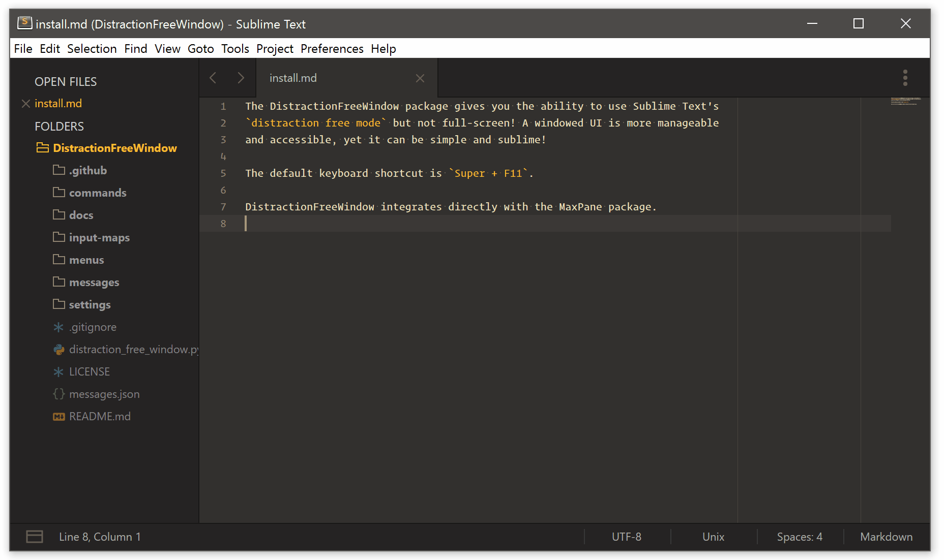This screenshot has width=944, height=560.
Task: Click Line 8, Column 1 in status bar
Action: tap(100, 537)
